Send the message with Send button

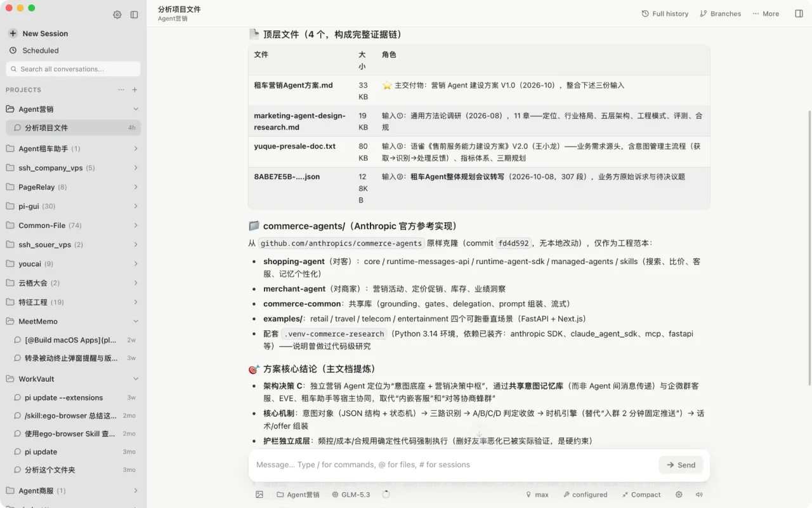point(681,465)
